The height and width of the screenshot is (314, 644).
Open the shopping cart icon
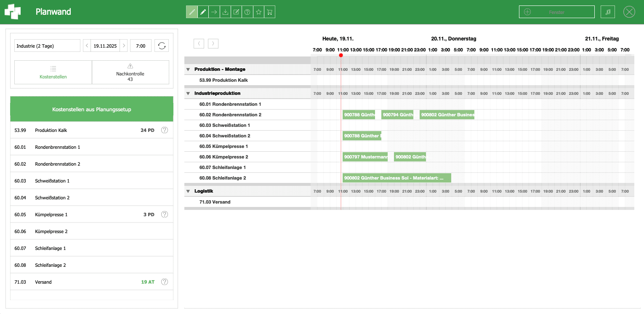(270, 12)
